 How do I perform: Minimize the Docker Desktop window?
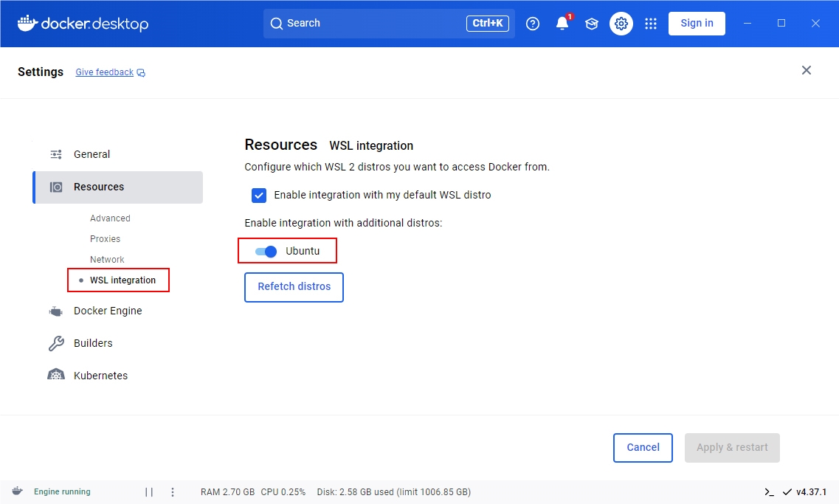pyautogui.click(x=747, y=24)
